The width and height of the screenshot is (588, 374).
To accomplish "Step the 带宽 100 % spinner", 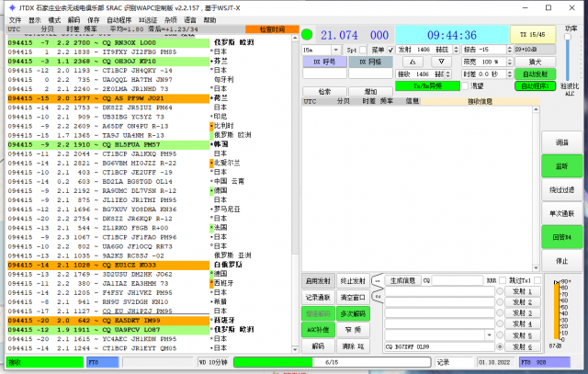I will 509,62.
